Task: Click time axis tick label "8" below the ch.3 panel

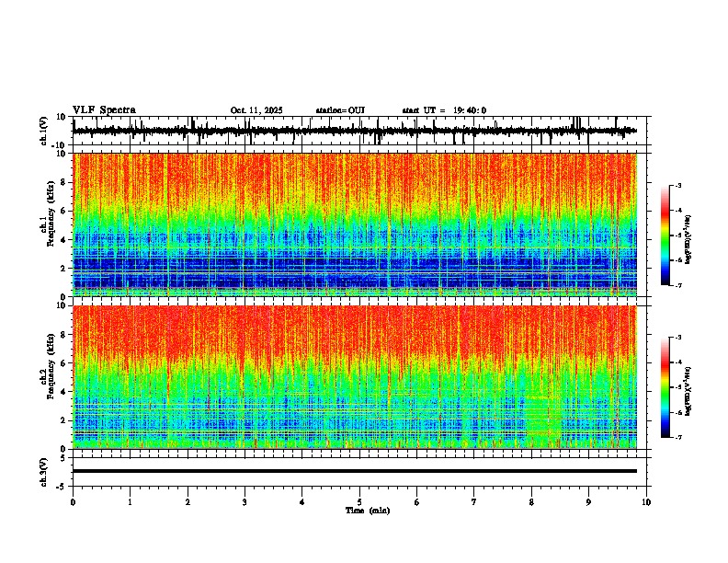Action: 531,502
